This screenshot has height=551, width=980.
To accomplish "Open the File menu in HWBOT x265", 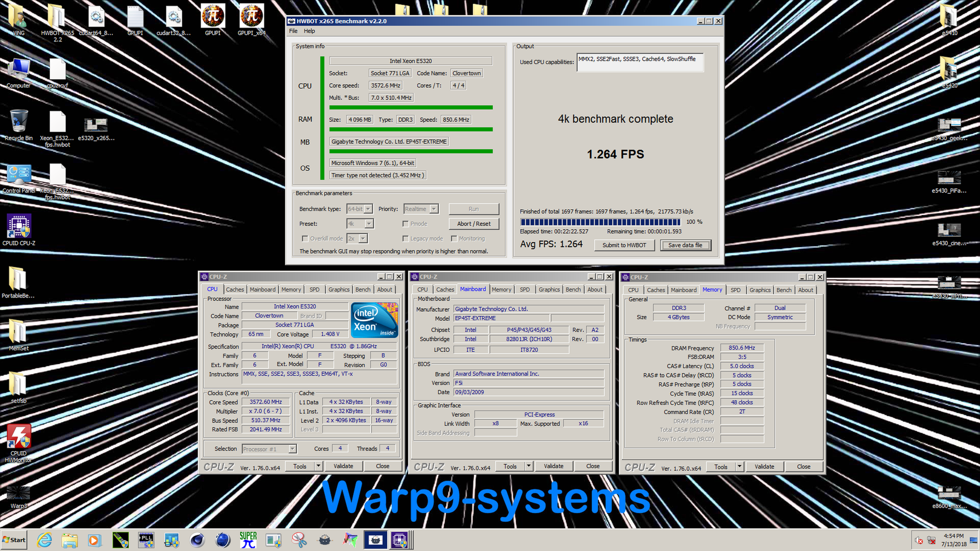I will [293, 31].
